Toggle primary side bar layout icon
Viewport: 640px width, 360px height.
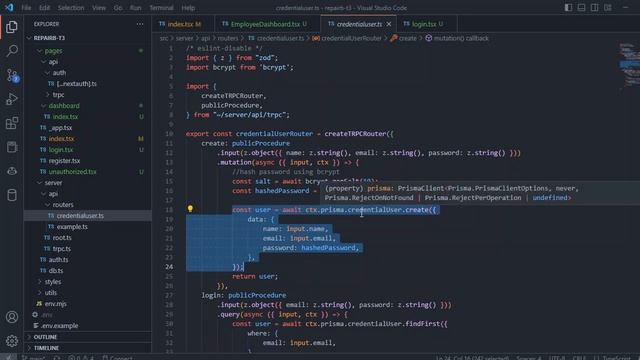[x=568, y=7]
